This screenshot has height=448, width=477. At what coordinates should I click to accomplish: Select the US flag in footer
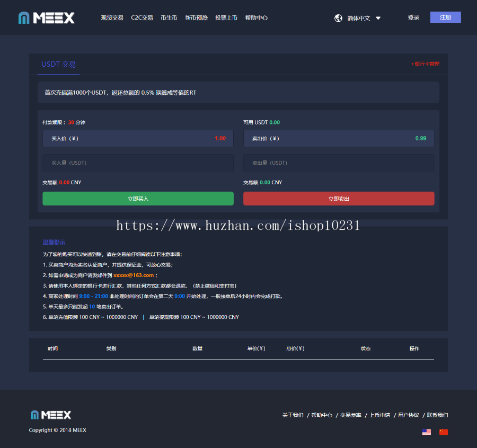[x=426, y=432]
